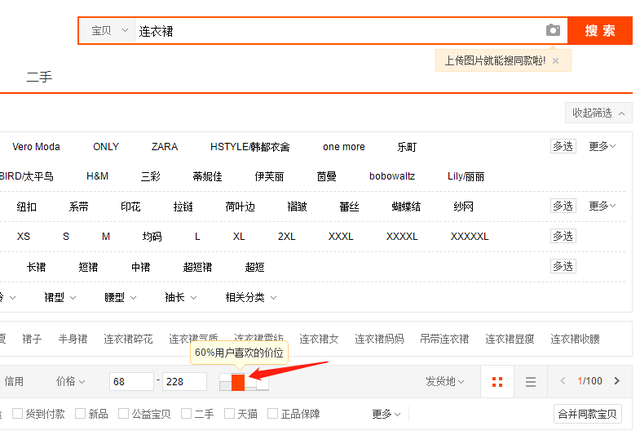The image size is (640, 444).
Task: Click related search 半身裙
Action: coord(73,339)
